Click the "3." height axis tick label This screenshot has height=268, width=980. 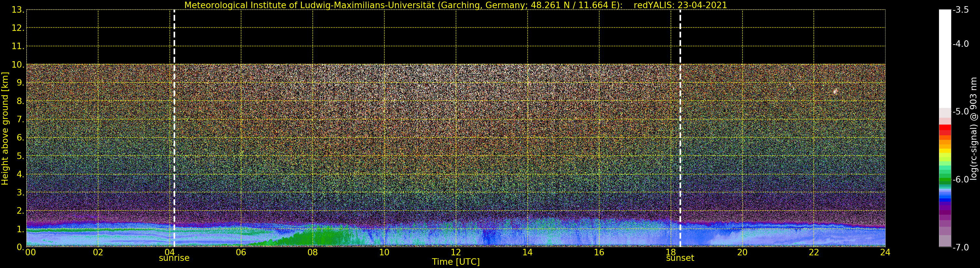(21, 192)
